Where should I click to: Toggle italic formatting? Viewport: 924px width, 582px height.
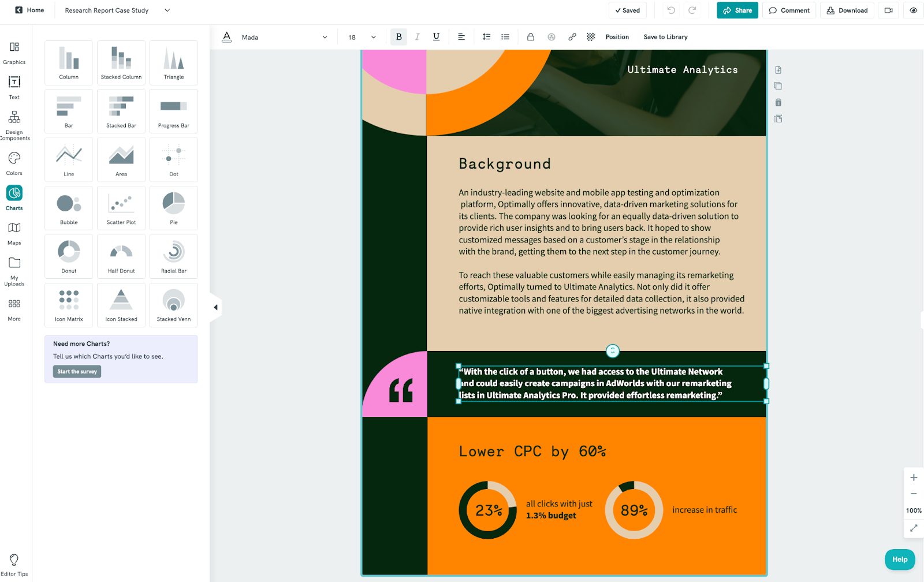pos(417,37)
